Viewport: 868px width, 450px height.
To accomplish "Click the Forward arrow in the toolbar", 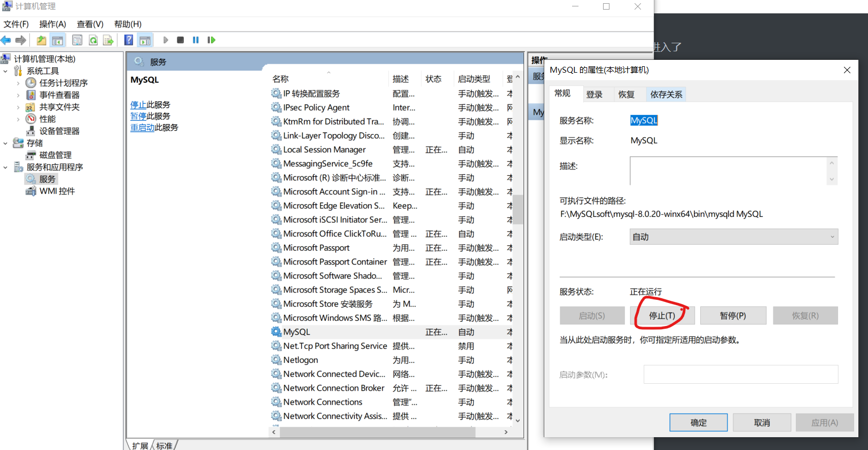I will click(21, 40).
